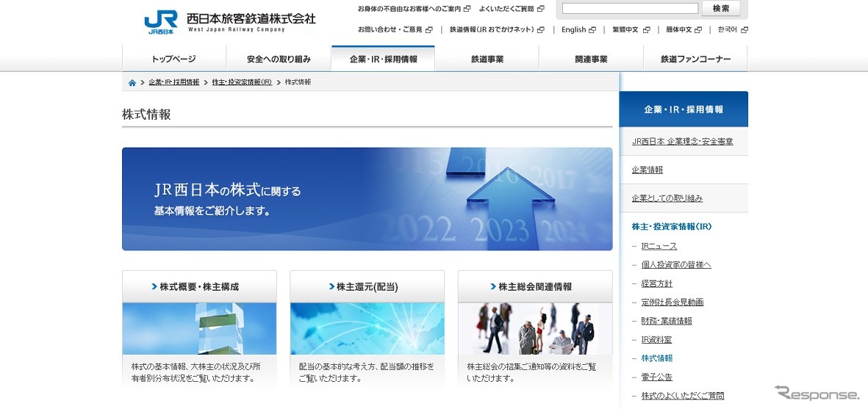
Task: Open 企業情報 sidebar link
Action: coord(647,170)
